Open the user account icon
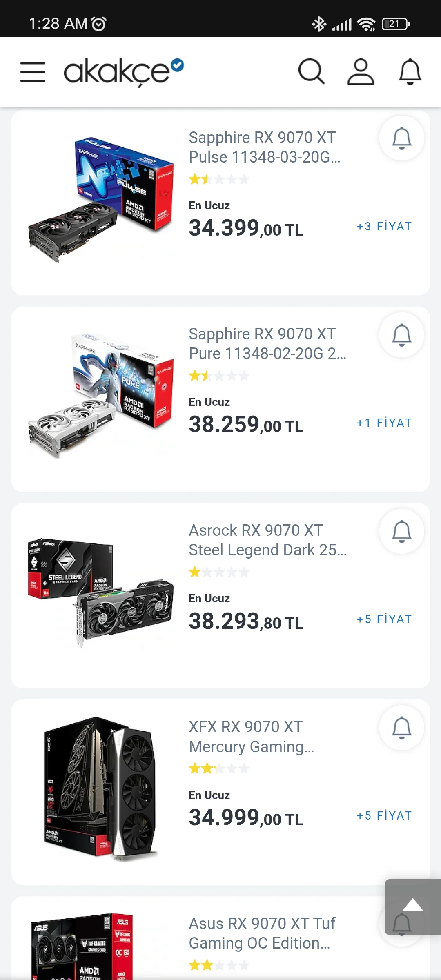 click(361, 72)
